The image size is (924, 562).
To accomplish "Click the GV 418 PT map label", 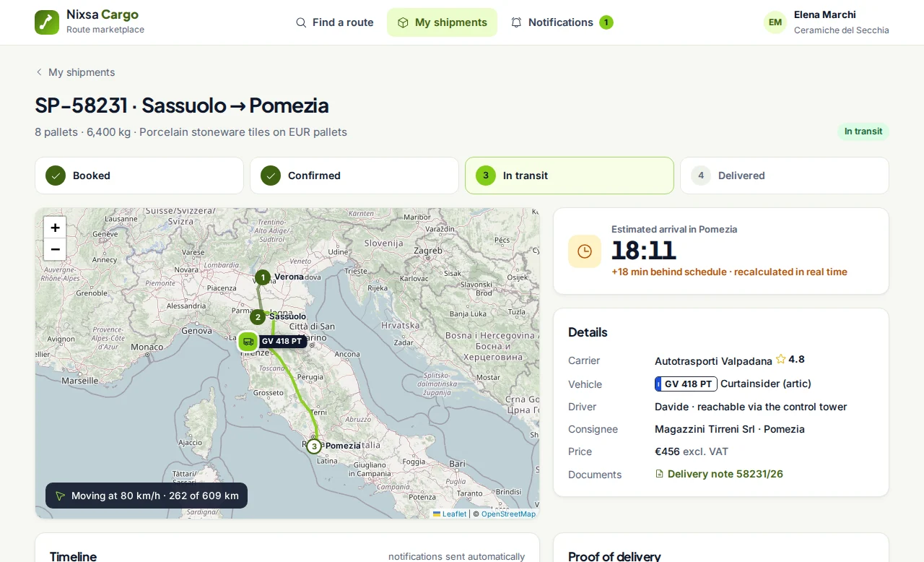I will point(282,342).
